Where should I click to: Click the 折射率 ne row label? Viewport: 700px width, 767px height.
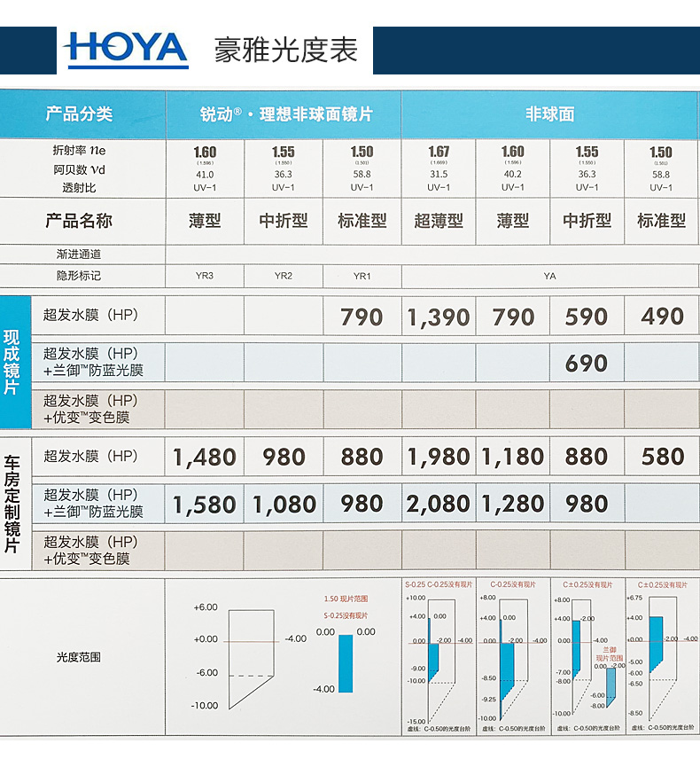(x=79, y=150)
